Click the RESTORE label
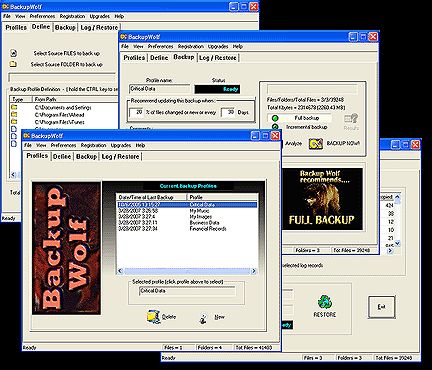432x370 pixels. (325, 314)
